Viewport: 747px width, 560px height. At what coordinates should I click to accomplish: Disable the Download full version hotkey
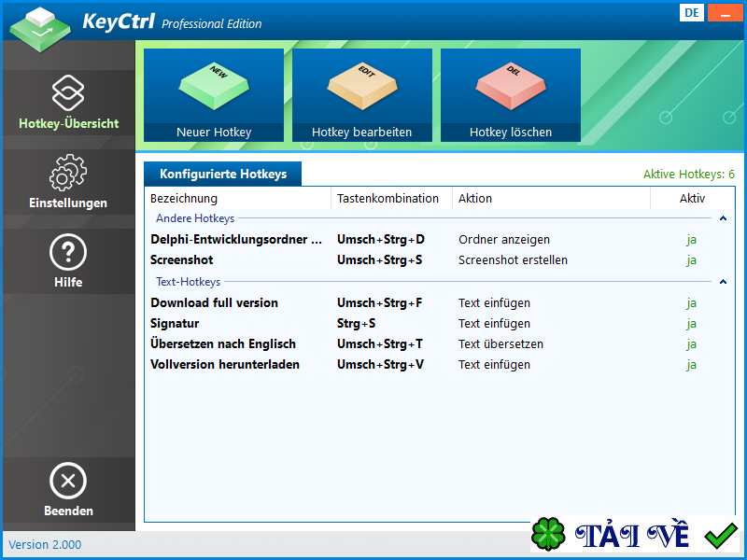[691, 302]
